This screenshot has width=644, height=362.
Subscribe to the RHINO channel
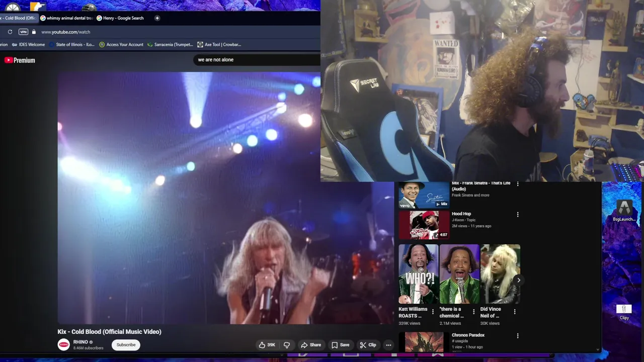coord(126,345)
